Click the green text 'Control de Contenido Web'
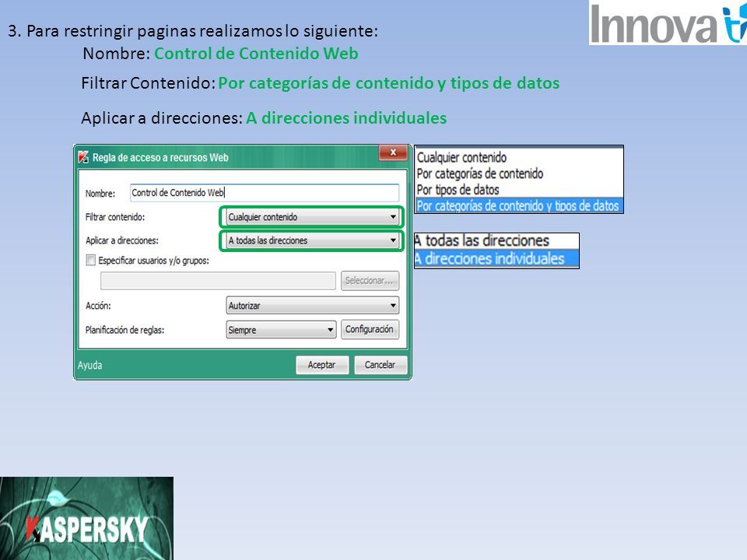This screenshot has height=560, width=747. click(256, 54)
